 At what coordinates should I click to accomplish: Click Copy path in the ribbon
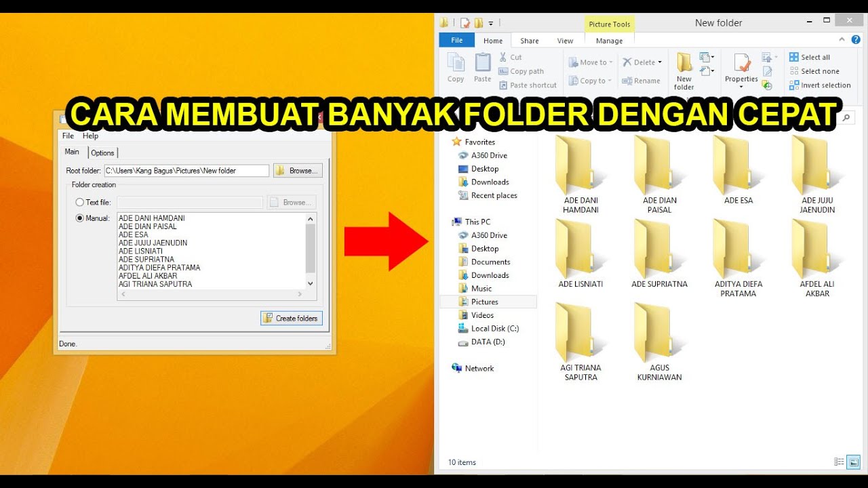pos(521,71)
